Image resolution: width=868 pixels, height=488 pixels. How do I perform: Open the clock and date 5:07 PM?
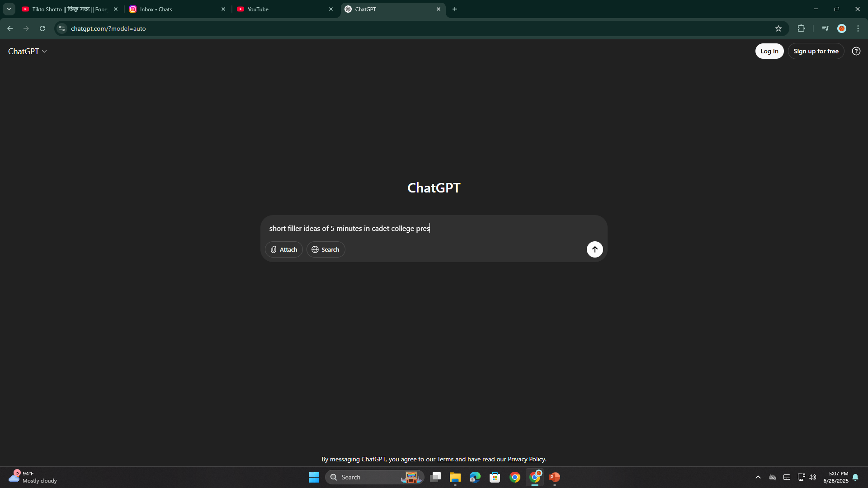click(836, 477)
